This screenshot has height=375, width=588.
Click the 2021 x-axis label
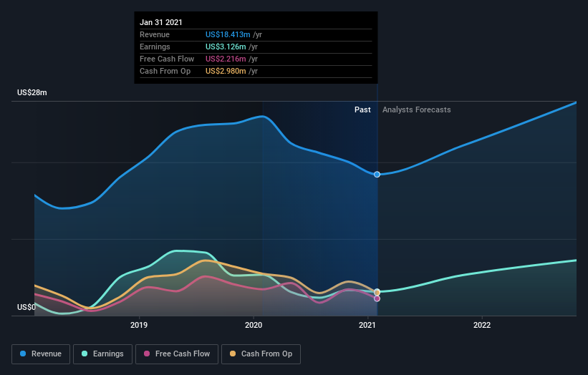click(x=367, y=325)
